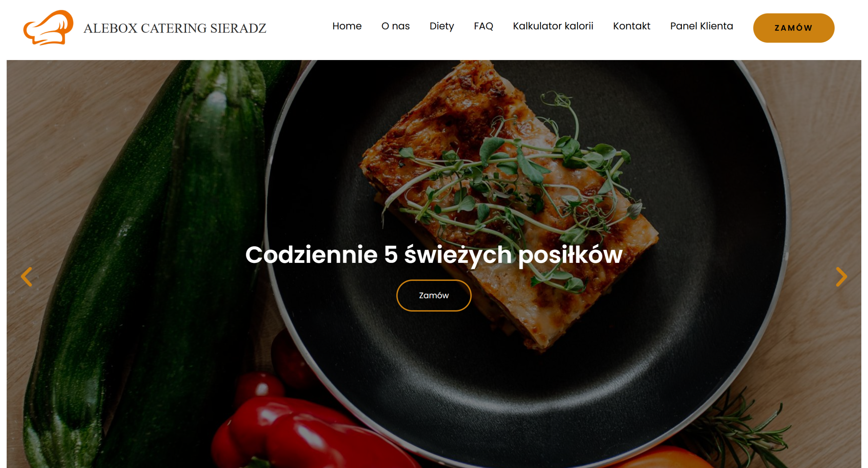This screenshot has height=468, width=868.
Task: Advance to next slide with right arrow
Action: [841, 277]
